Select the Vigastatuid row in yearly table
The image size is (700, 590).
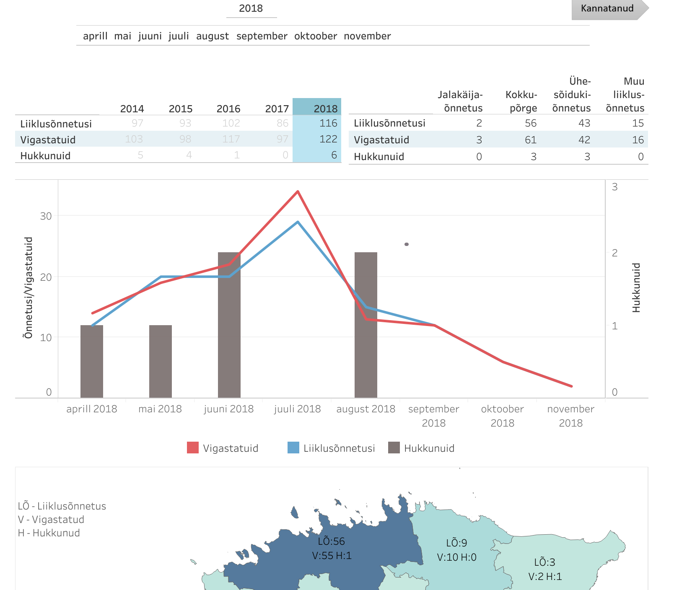click(x=48, y=140)
